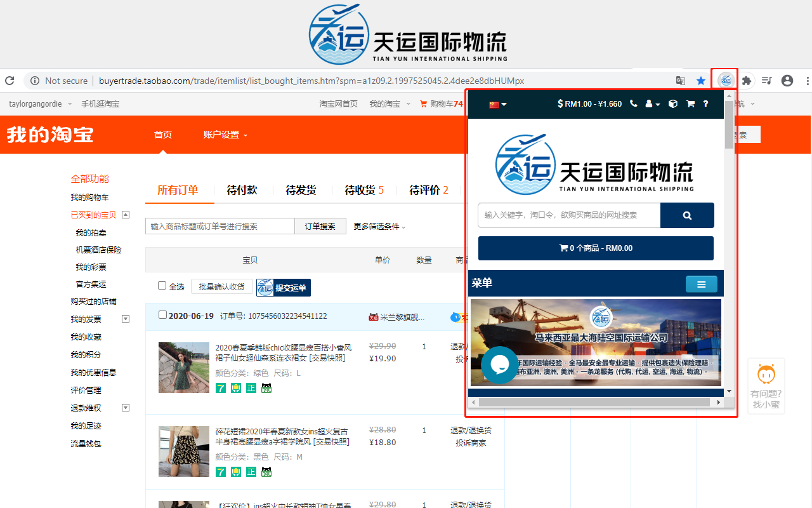This screenshot has width=812, height=508.
Task: Open the 账户设置 dropdown menu
Action: tap(225, 135)
